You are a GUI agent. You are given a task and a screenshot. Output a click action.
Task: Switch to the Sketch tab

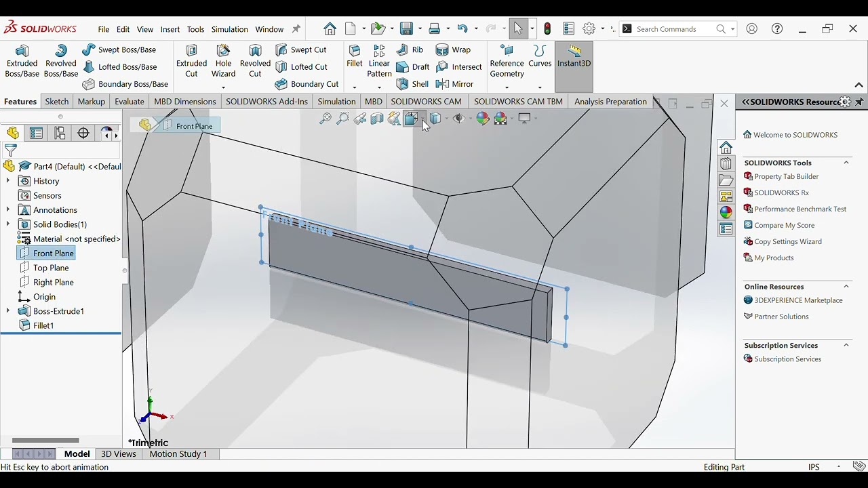click(x=57, y=102)
